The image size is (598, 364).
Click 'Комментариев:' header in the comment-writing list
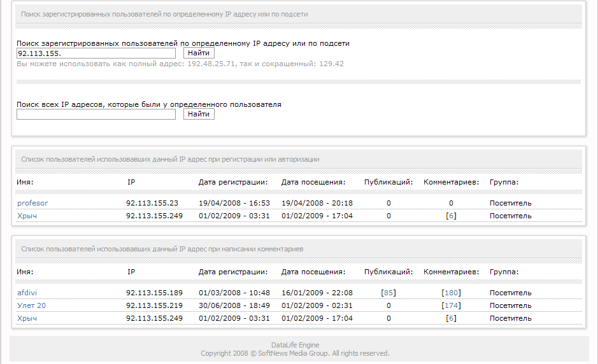tap(451, 272)
